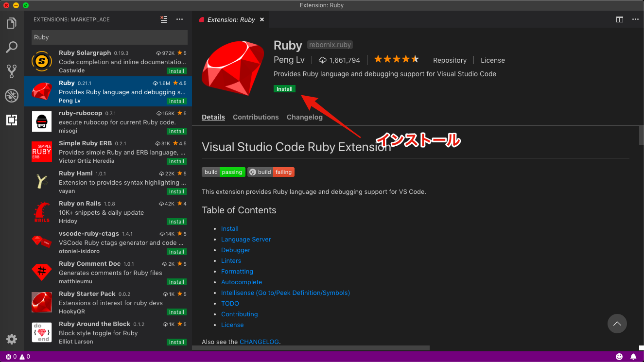Install Ruby Around the Block extension

[x=176, y=342]
